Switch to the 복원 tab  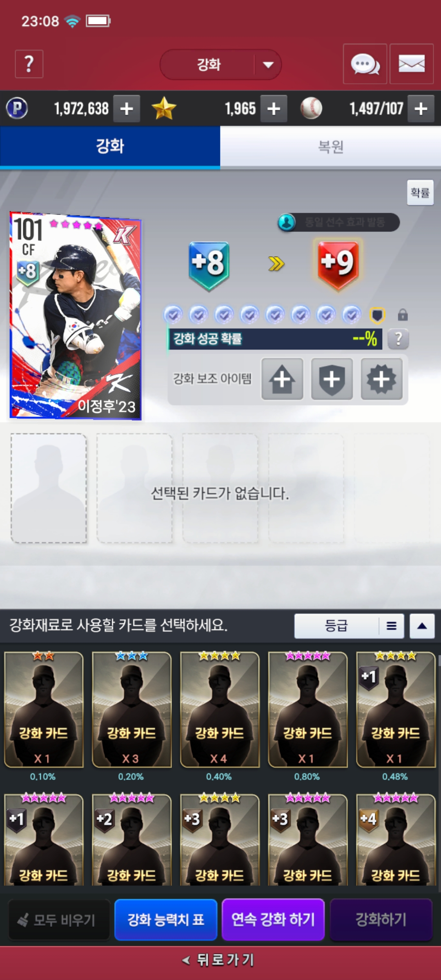(x=331, y=147)
